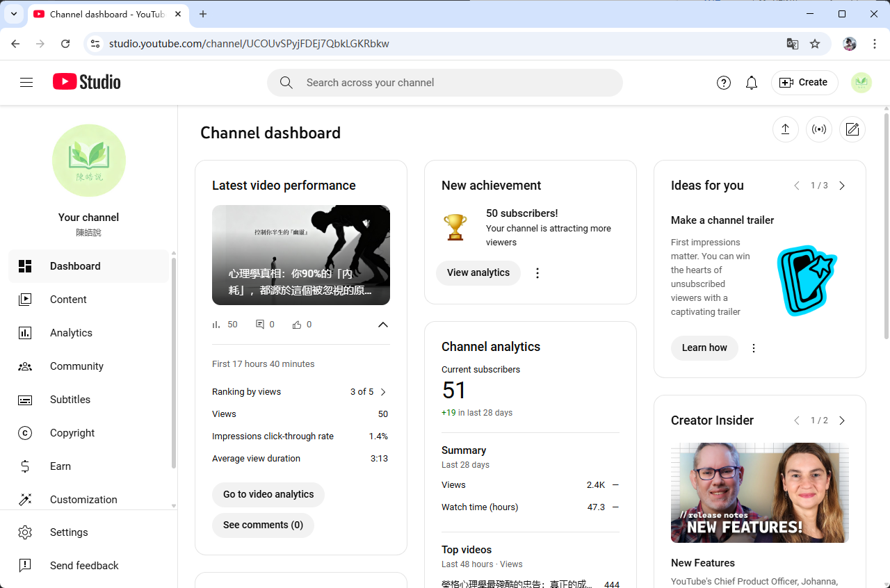The height and width of the screenshot is (588, 890).
Task: Open the Help question mark icon
Action: point(723,83)
